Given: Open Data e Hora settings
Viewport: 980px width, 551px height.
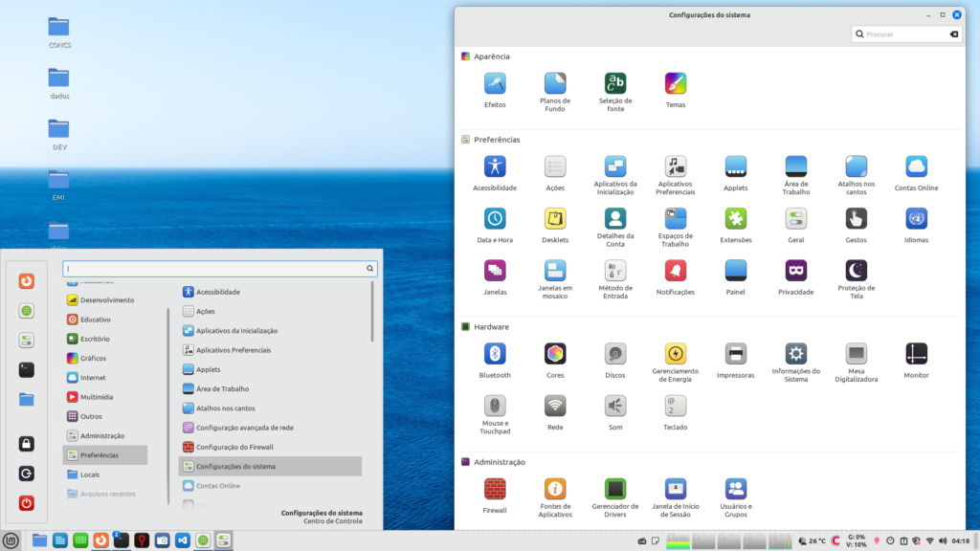Looking at the screenshot, I should click(x=495, y=219).
